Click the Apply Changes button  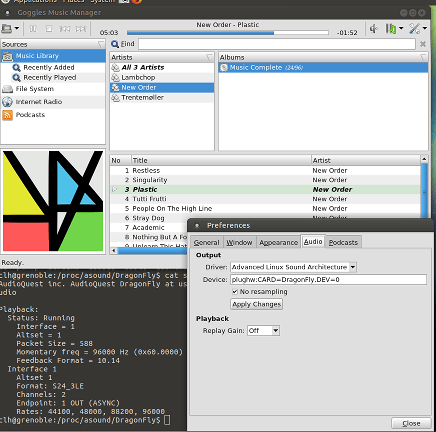[257, 304]
